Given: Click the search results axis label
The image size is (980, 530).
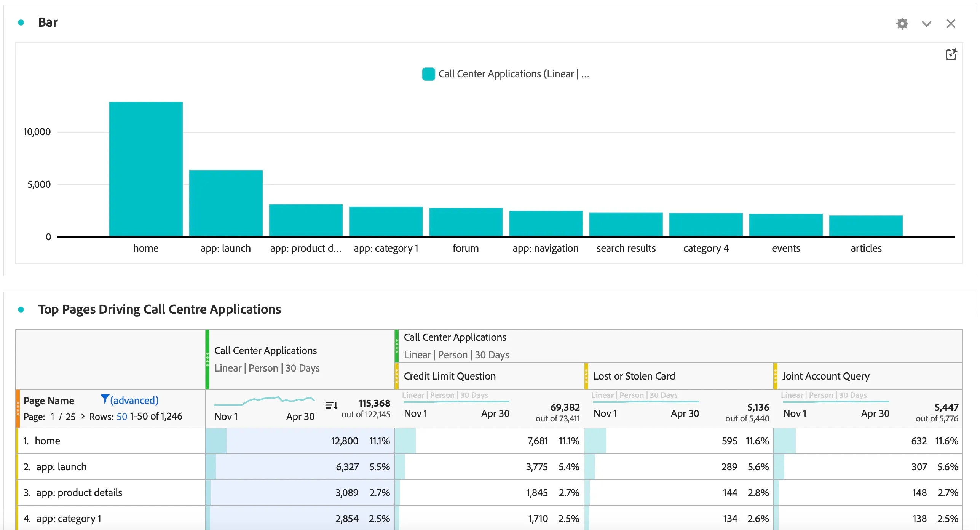Looking at the screenshot, I should tap(626, 248).
